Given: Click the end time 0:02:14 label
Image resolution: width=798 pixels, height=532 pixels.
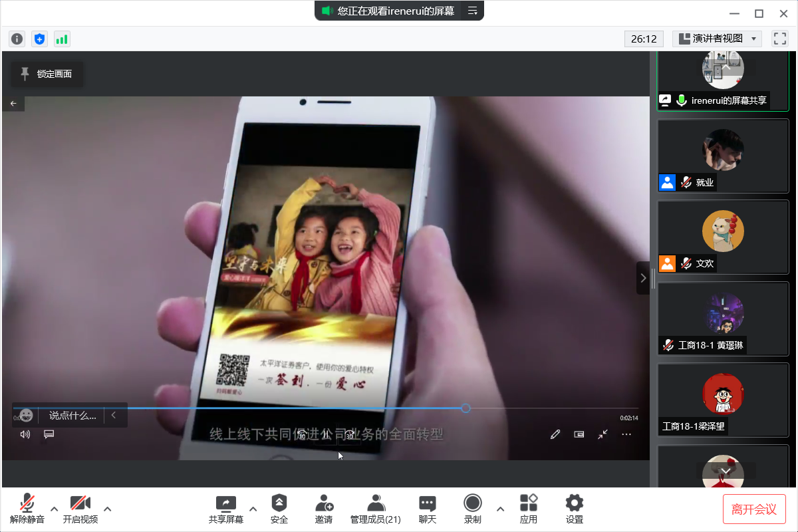Looking at the screenshot, I should coord(629,418).
